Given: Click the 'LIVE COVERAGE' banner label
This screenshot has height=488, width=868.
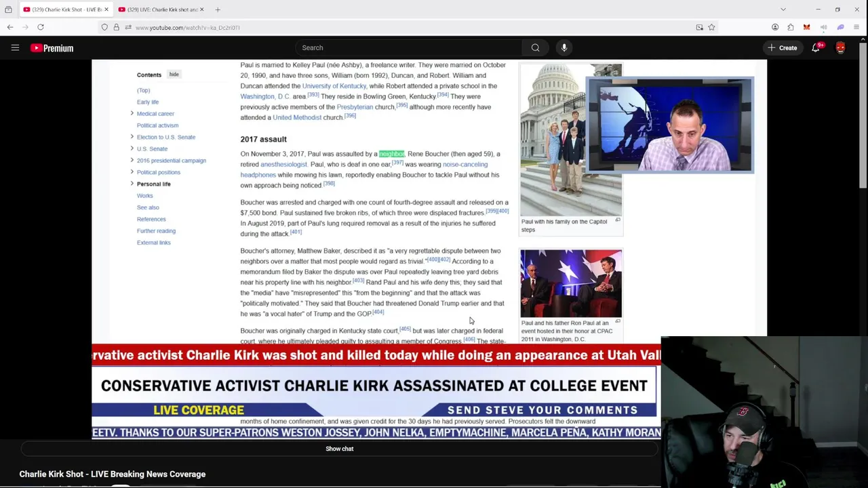Looking at the screenshot, I should (199, 410).
